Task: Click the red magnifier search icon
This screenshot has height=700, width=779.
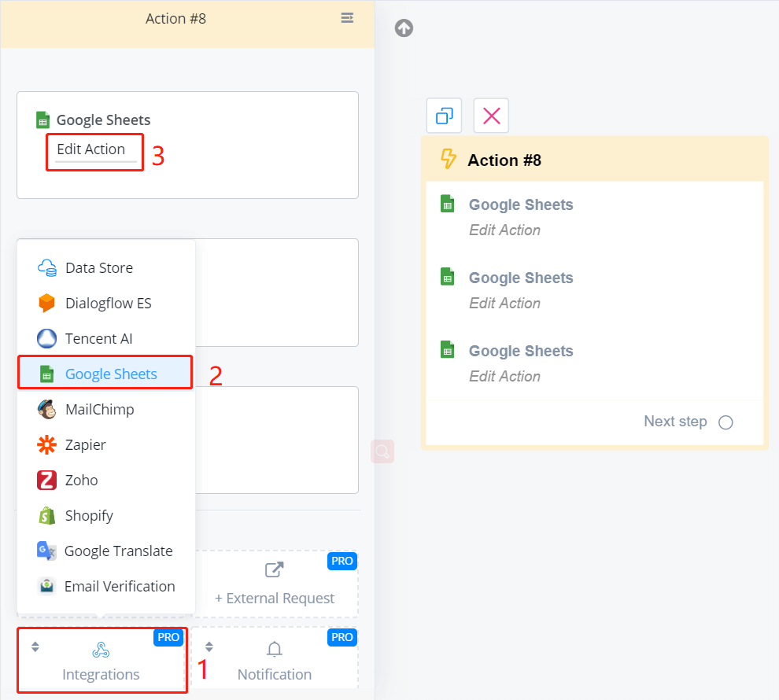Action: (x=382, y=451)
